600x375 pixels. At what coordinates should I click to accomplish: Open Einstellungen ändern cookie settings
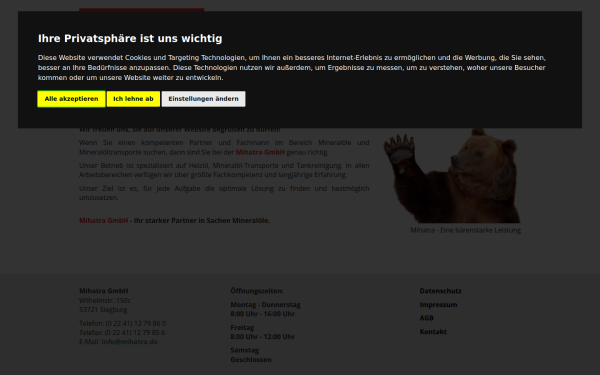pyautogui.click(x=203, y=99)
